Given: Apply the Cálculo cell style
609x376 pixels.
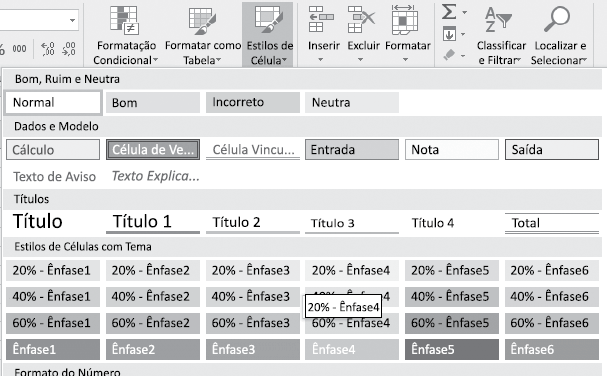Looking at the screenshot, I should (53, 150).
